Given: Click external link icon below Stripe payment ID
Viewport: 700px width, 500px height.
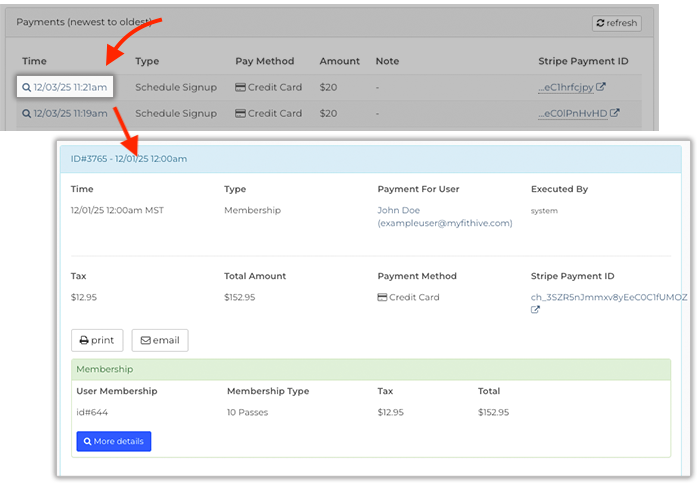Looking at the screenshot, I should coord(536,310).
